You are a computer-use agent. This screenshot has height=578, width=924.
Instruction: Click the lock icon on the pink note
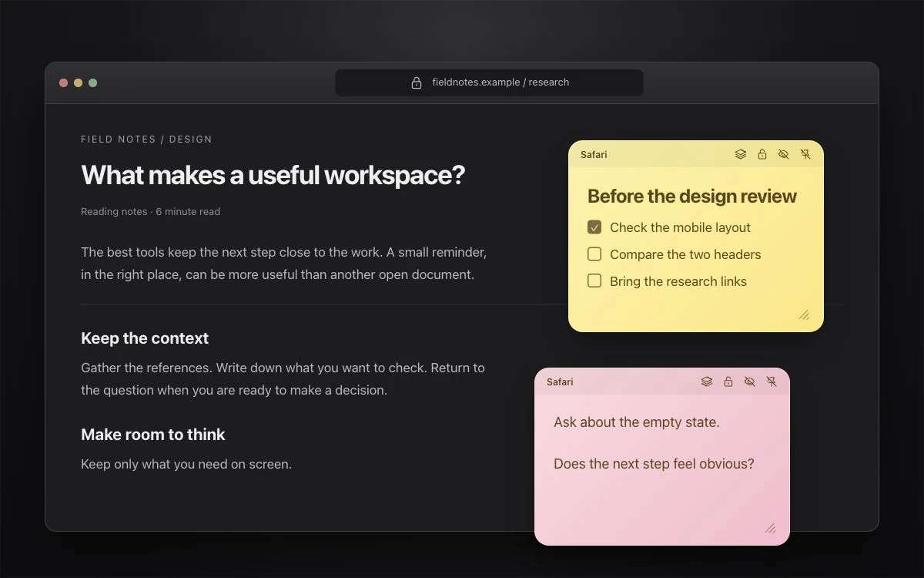coord(728,381)
